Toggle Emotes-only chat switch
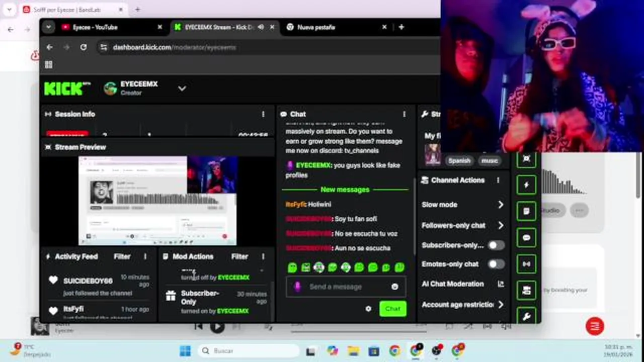The image size is (644, 362). [x=496, y=264]
